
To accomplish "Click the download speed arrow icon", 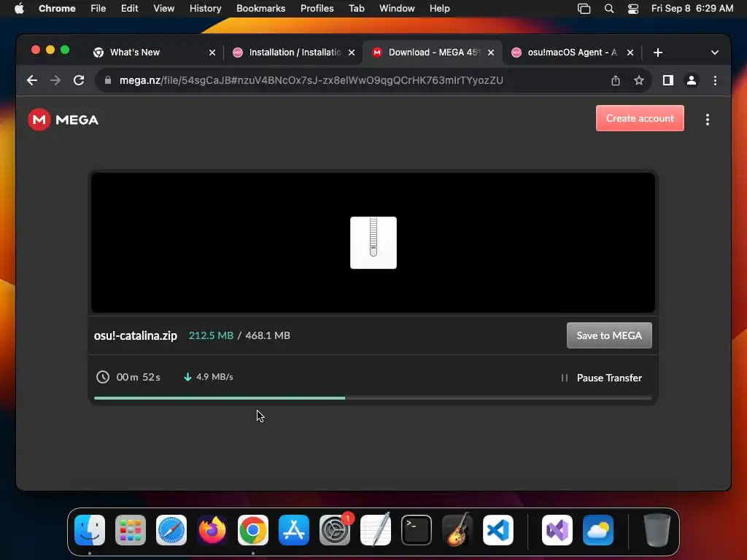I will (x=187, y=377).
